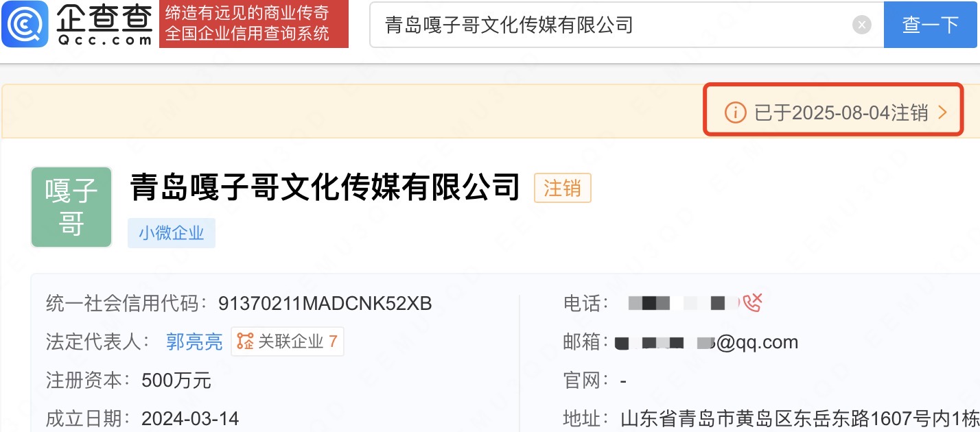This screenshot has width=980, height=432.
Task: Click the red phone icon beside phone number
Action: click(753, 302)
